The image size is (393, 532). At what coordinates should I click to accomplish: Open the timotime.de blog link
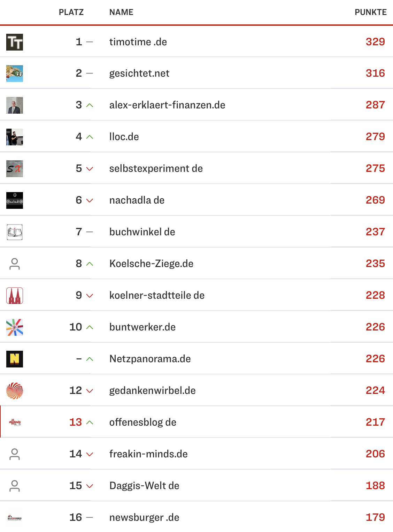click(x=138, y=42)
